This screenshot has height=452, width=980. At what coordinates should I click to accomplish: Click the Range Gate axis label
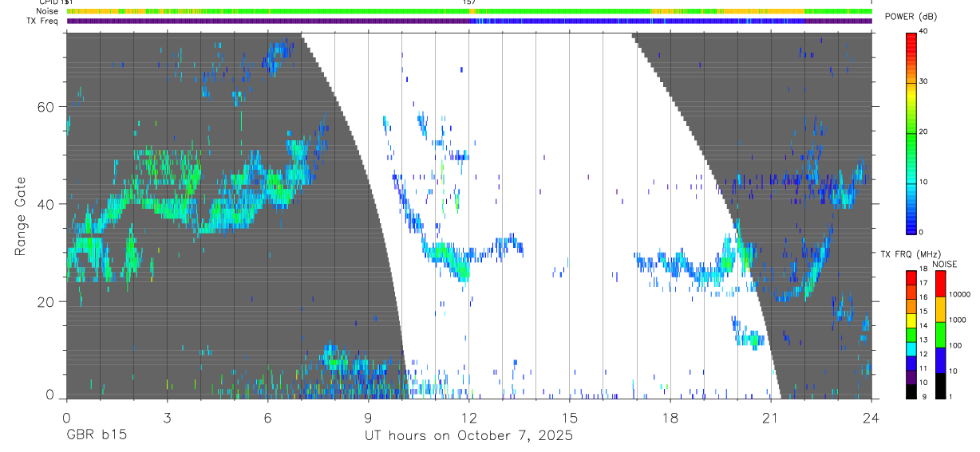click(22, 216)
